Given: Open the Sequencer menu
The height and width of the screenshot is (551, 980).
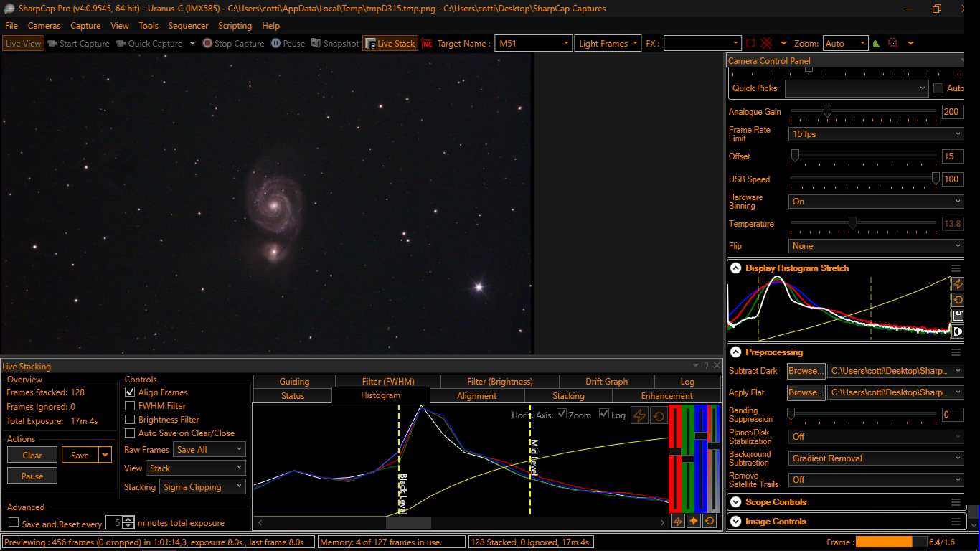Looking at the screenshot, I should tap(188, 26).
